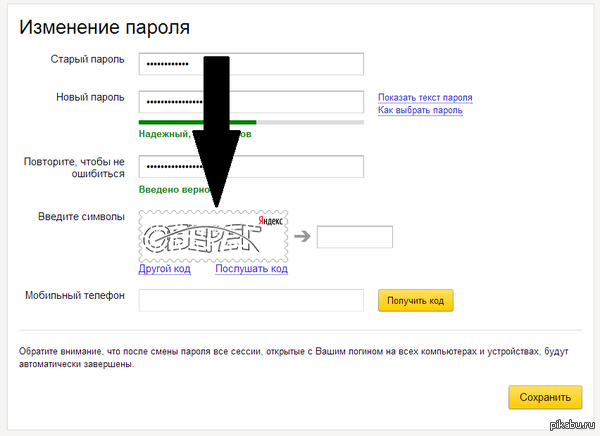Click the Yandex logo on the captcha
This screenshot has height=436, width=600.
tap(269, 219)
